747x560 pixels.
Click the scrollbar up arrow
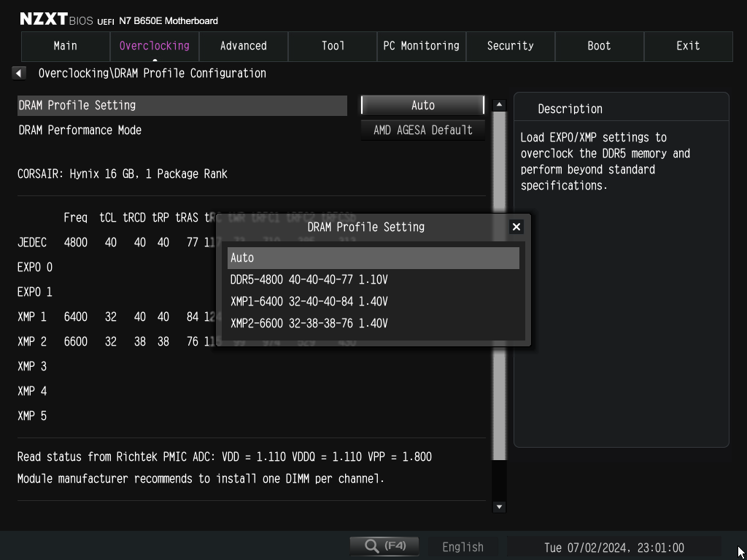tap(499, 105)
